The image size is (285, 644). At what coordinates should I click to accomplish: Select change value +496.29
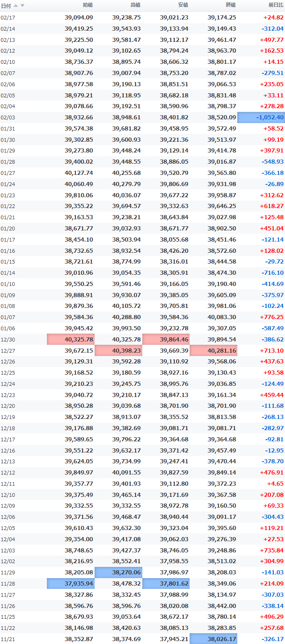coord(272,617)
